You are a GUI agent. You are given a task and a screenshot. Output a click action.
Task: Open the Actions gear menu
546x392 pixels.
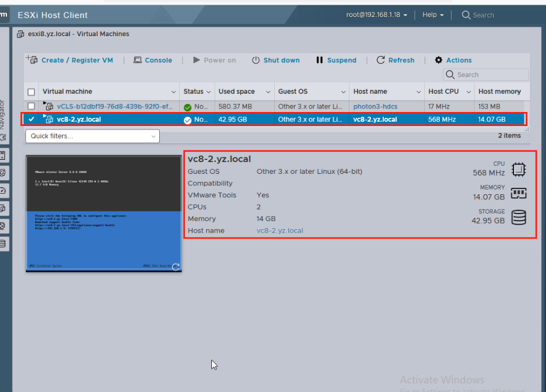(x=453, y=60)
